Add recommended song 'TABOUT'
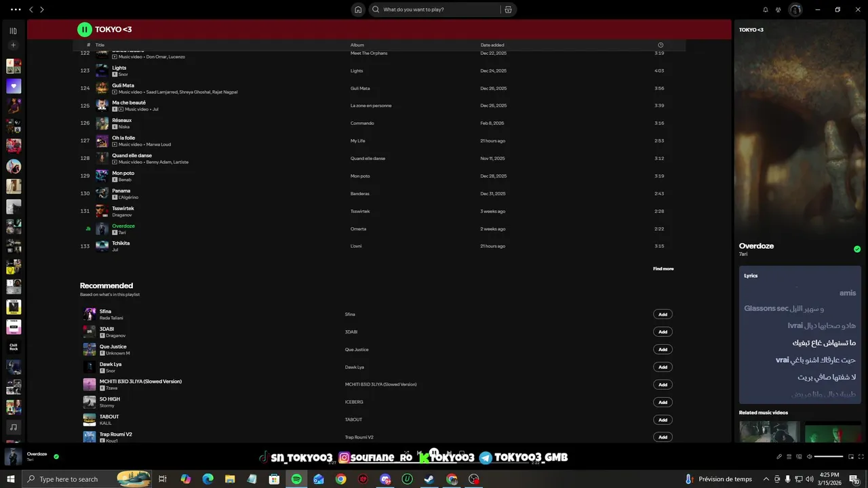The width and height of the screenshot is (868, 488). [x=663, y=420]
